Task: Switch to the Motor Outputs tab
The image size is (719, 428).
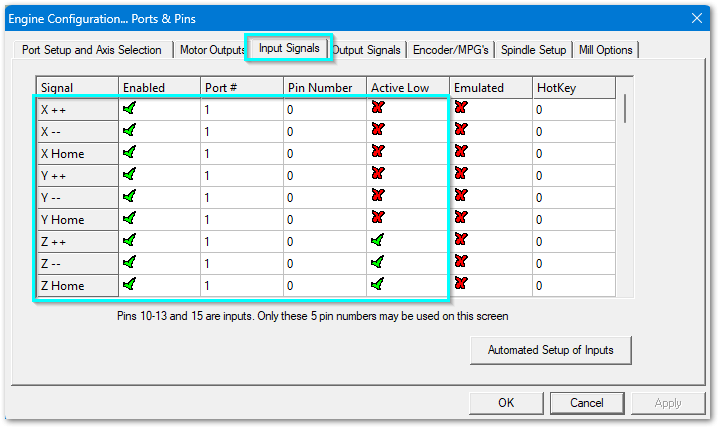Action: pos(212,50)
